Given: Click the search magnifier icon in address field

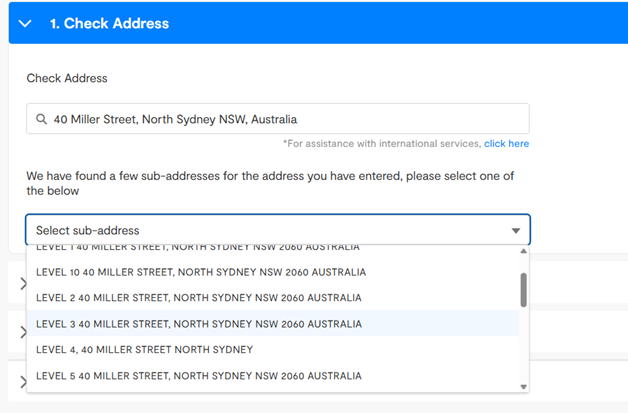Looking at the screenshot, I should click(x=41, y=119).
